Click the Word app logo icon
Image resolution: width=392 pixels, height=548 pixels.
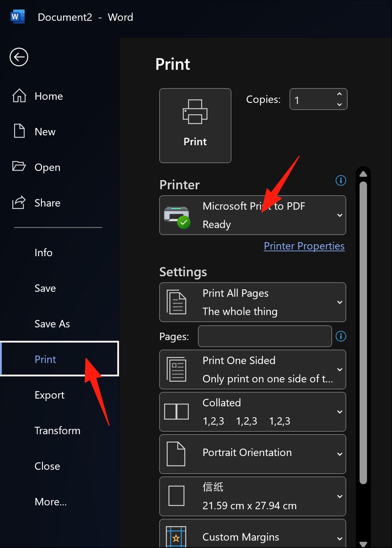coord(18,17)
